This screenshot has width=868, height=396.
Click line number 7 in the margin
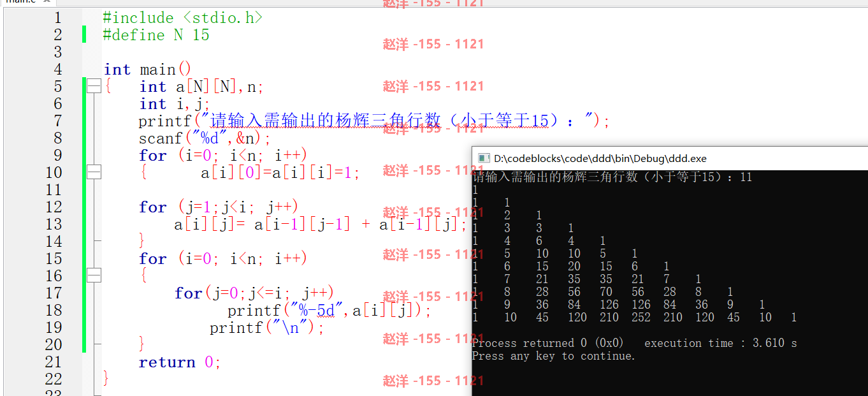tap(58, 121)
